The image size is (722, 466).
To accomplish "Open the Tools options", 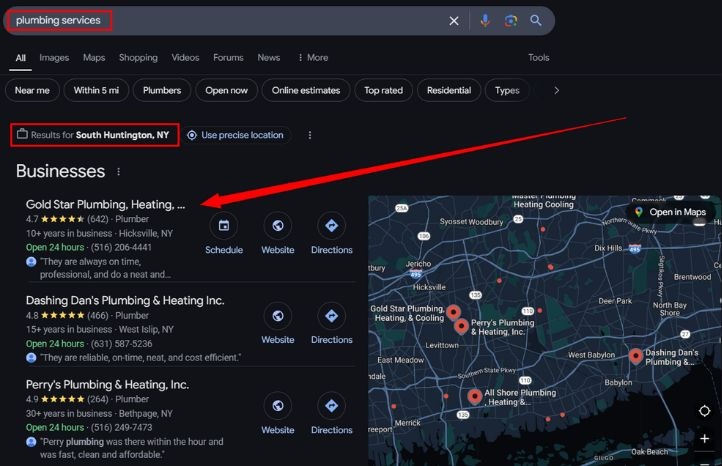I will [538, 58].
